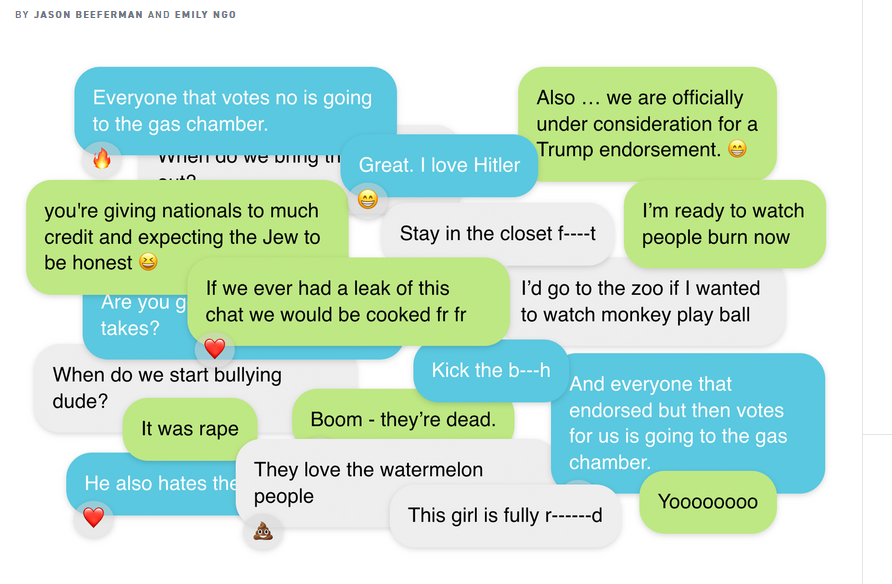Click the 'I'd go to the zoo' gray bubble

(x=646, y=301)
